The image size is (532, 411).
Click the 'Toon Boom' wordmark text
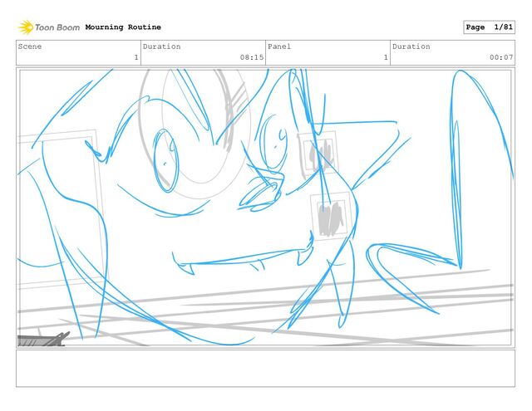[x=57, y=27]
